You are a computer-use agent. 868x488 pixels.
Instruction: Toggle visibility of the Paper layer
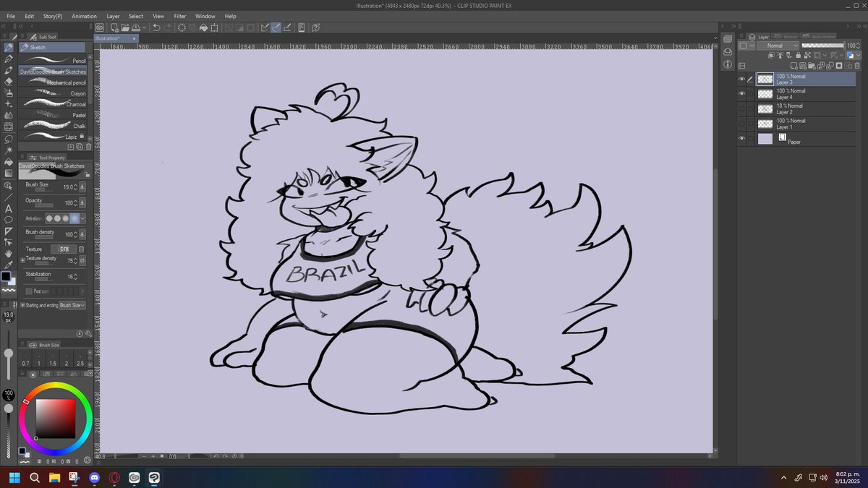(x=741, y=138)
